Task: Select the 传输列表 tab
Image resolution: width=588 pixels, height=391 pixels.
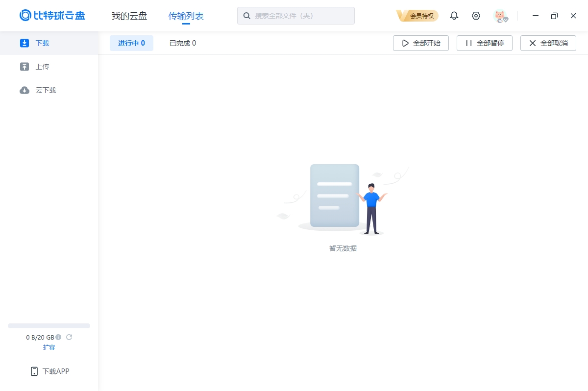Action: (x=186, y=16)
